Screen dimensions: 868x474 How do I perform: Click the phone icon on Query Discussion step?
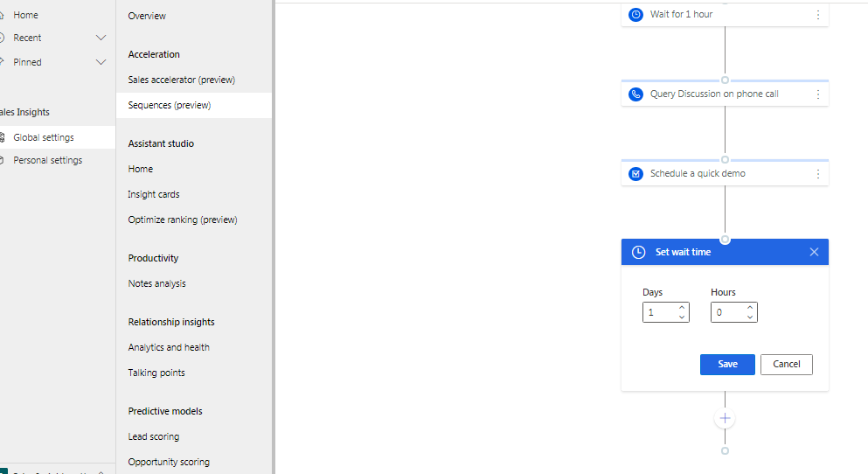(636, 94)
